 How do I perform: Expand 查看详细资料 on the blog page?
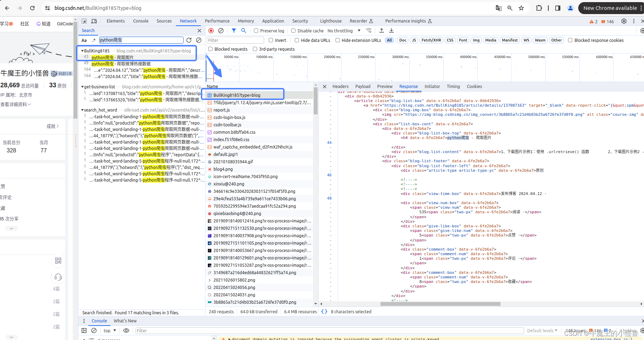(x=15, y=104)
